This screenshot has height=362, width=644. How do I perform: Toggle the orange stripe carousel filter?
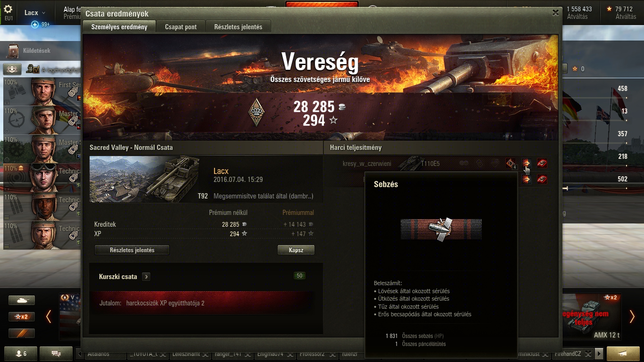point(22,333)
